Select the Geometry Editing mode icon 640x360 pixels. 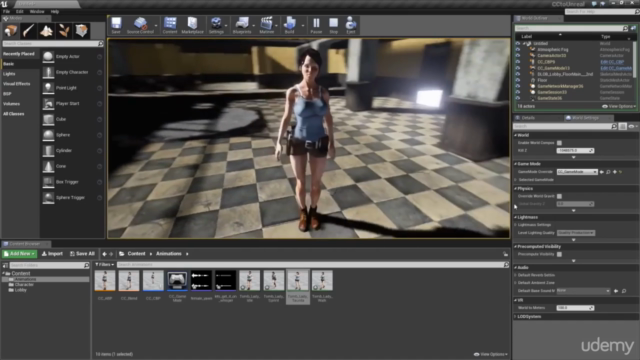pos(81,31)
